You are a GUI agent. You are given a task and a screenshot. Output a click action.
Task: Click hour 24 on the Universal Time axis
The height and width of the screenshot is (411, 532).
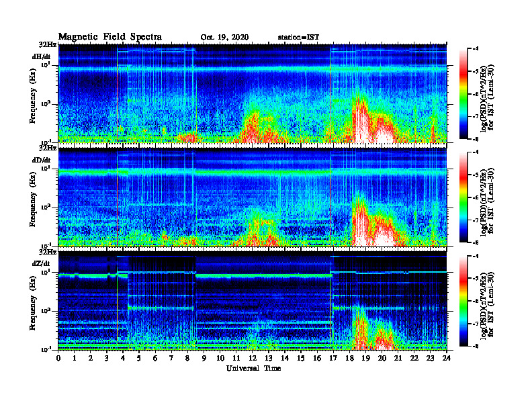(x=447, y=358)
